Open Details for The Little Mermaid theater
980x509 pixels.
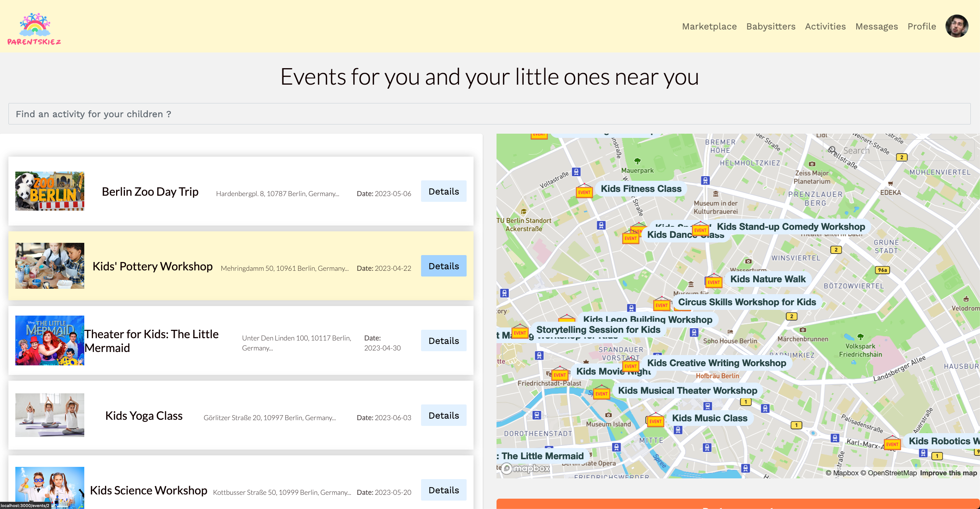click(x=444, y=340)
